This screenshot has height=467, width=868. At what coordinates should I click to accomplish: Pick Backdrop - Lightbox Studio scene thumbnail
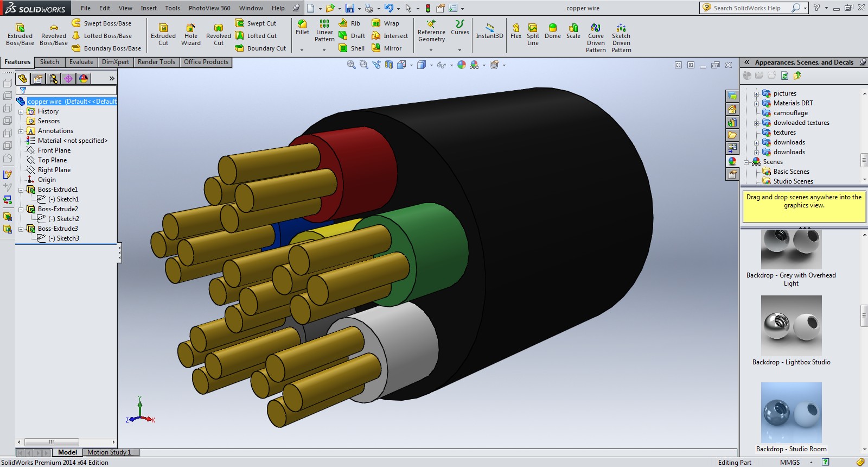pos(792,326)
